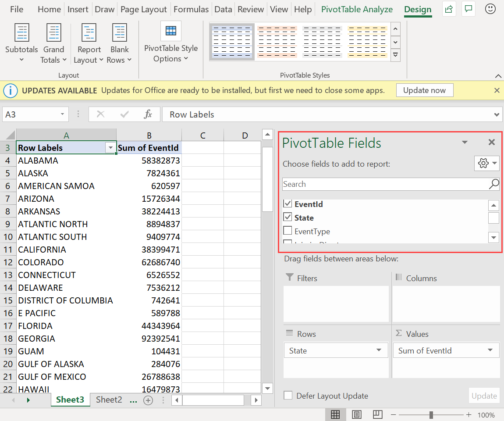Click the smiley feedback icon
This screenshot has height=421, width=504.
point(490,9)
